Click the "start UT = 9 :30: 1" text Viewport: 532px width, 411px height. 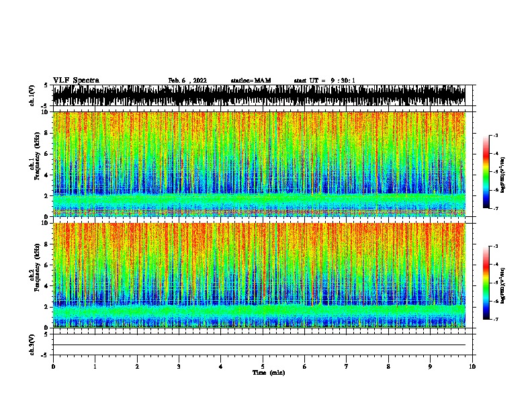[x=324, y=81]
